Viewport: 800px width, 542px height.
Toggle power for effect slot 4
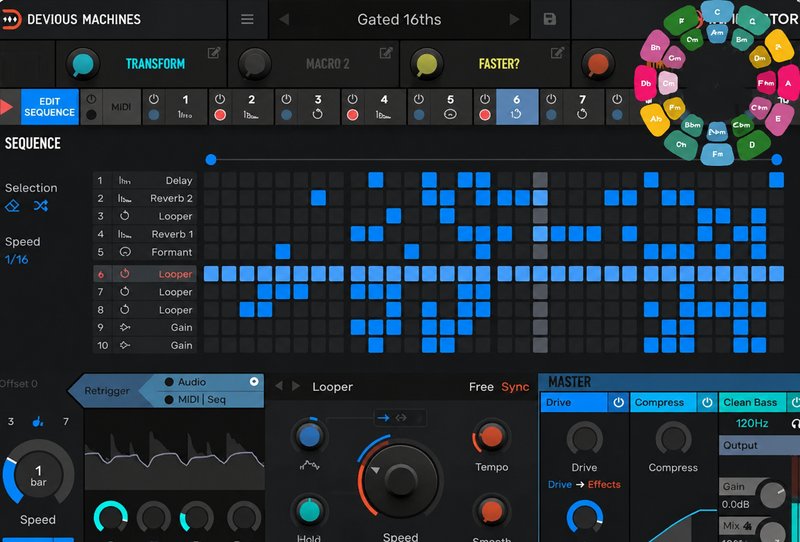click(x=353, y=98)
